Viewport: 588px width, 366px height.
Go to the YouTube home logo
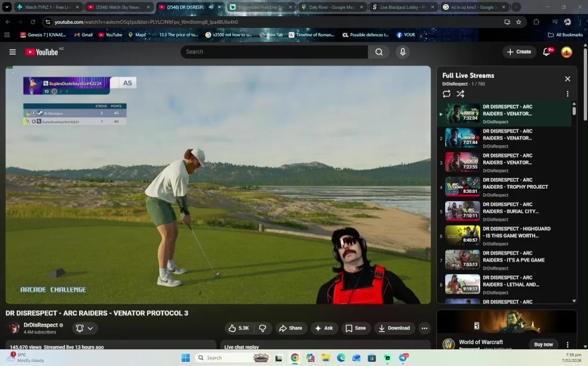(42, 52)
